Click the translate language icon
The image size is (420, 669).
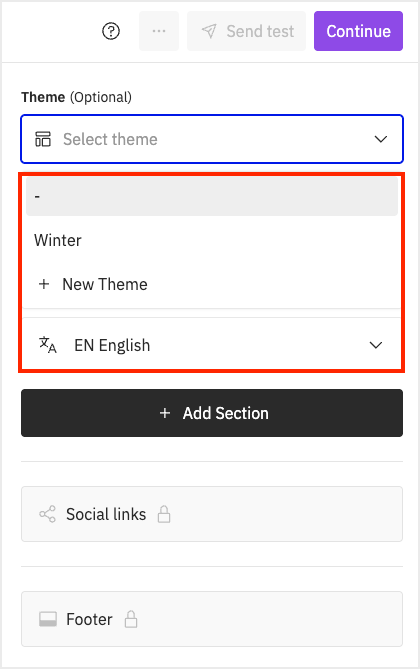coord(47,345)
